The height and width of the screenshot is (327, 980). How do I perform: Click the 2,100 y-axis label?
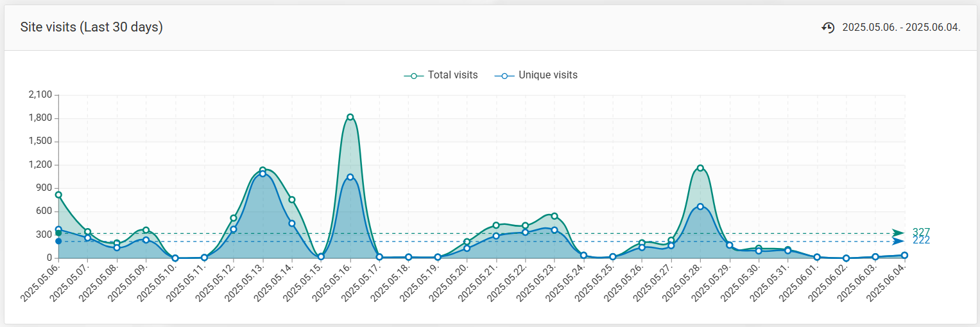pyautogui.click(x=40, y=95)
